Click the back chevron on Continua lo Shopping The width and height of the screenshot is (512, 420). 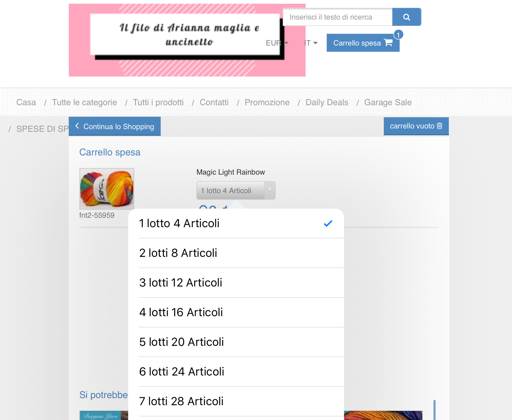coord(77,126)
